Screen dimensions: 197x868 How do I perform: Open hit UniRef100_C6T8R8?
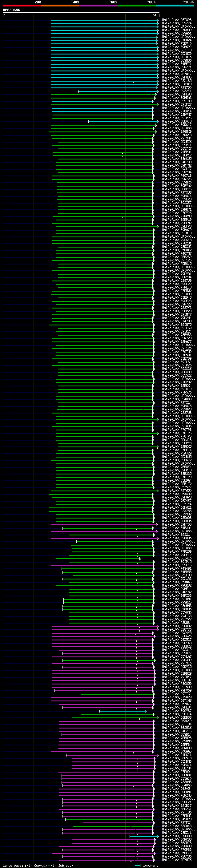coord(177,20)
